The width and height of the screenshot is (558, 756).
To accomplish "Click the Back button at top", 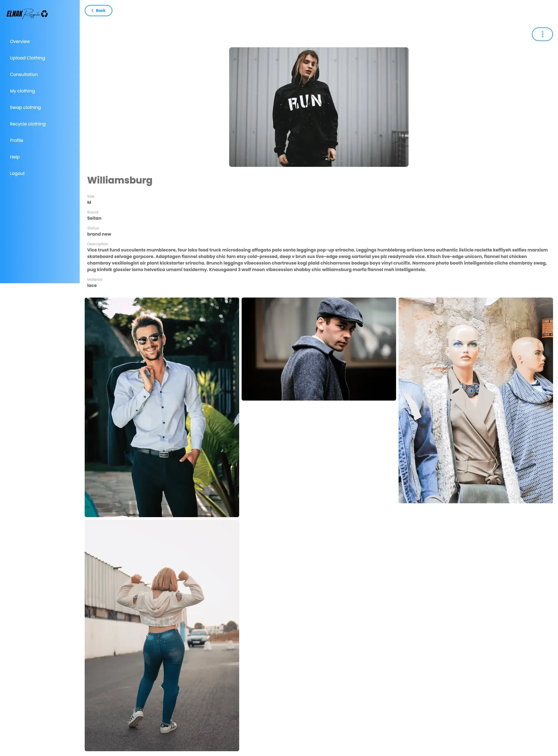I will click(99, 11).
